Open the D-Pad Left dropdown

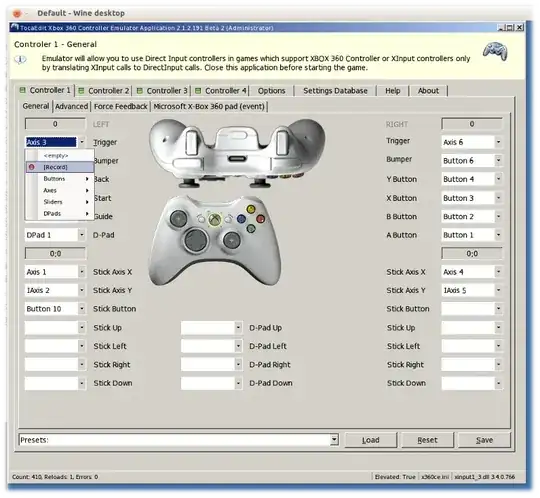click(x=238, y=346)
